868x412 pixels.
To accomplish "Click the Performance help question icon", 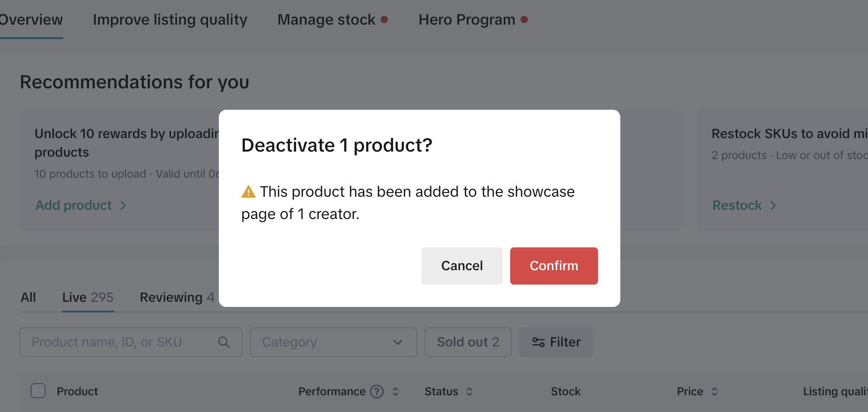I will [x=377, y=392].
